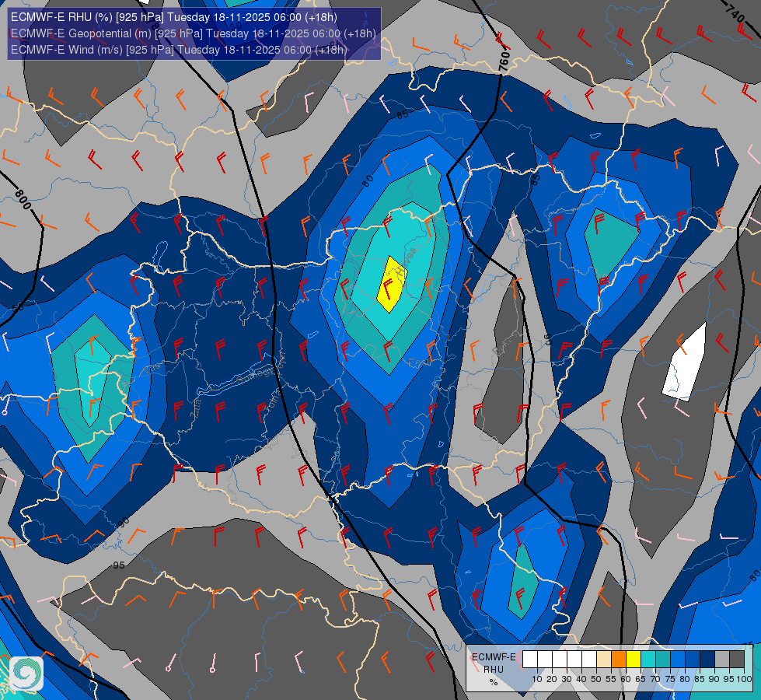Click the legend tick label 10
This screenshot has height=700, width=761.
click(537, 679)
